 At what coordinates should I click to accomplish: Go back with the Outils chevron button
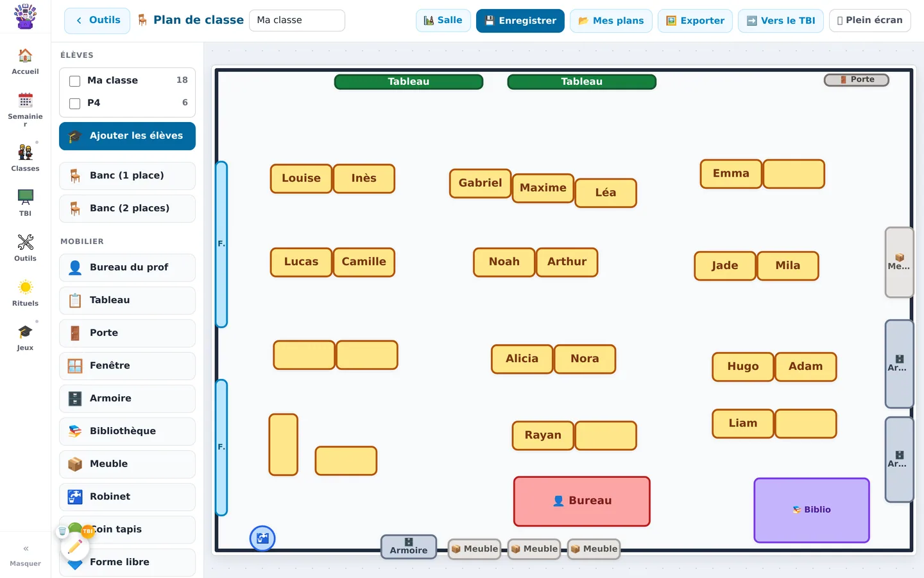click(97, 21)
